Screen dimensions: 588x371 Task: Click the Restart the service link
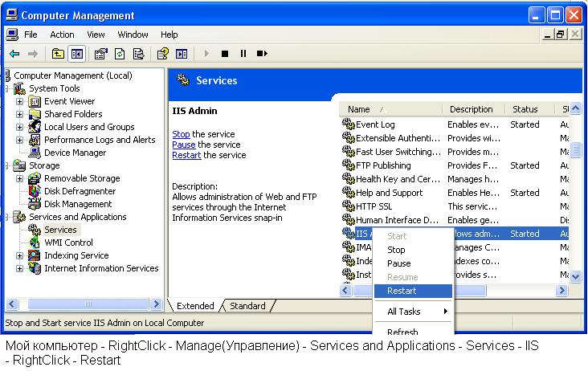click(x=186, y=155)
